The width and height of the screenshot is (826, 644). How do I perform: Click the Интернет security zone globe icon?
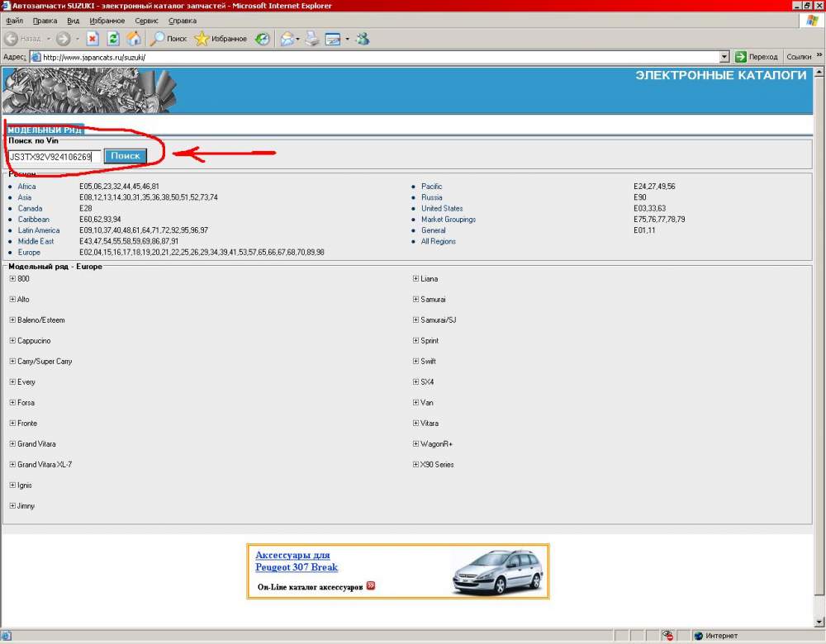[x=699, y=636]
